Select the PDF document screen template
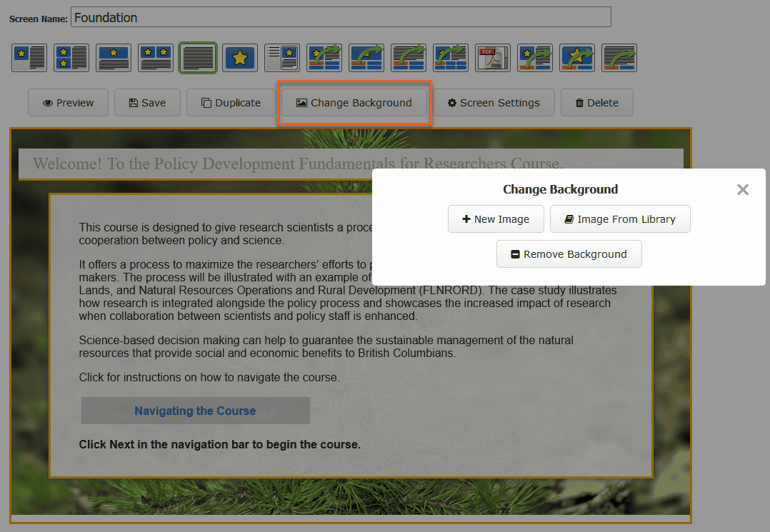770x532 pixels. [x=493, y=58]
